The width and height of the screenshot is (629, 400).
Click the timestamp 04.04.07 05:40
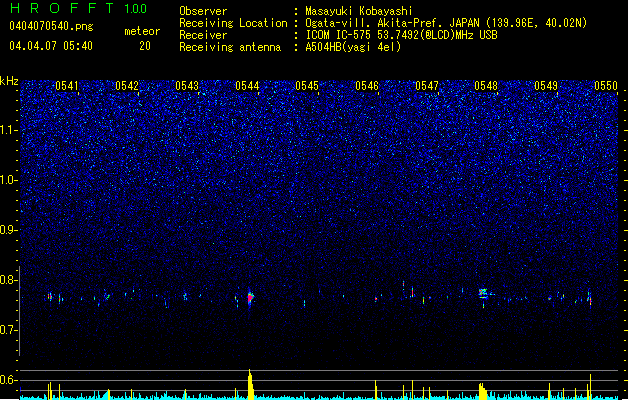(x=51, y=46)
